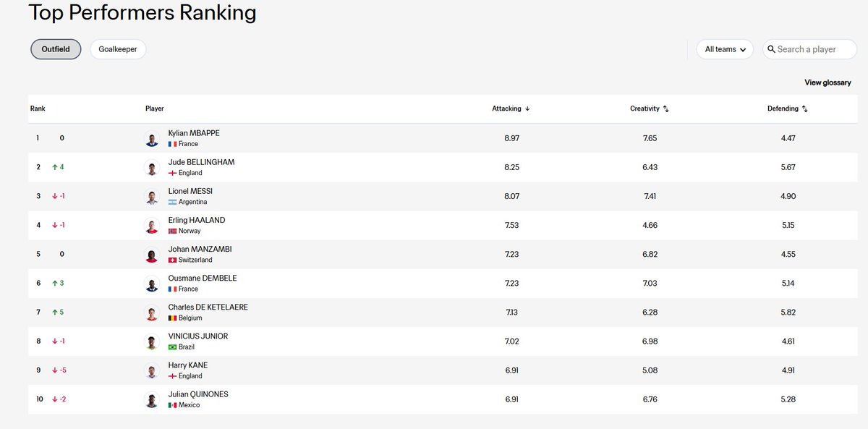The height and width of the screenshot is (429, 868).
Task: Click the Creativity sort arrows icon
Action: point(665,109)
